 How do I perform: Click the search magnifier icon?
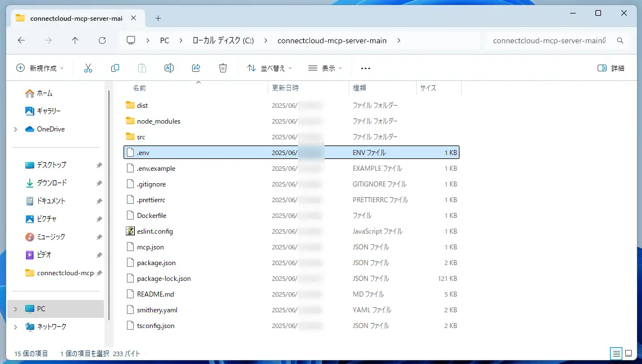tap(620, 40)
